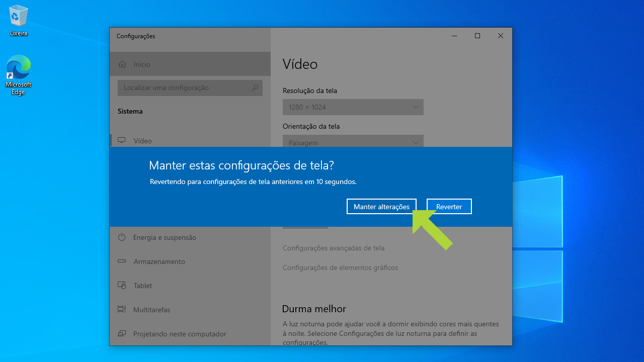Open Microsoft Edge desktop shortcut
Screen dimensions: 644x362
19,75
